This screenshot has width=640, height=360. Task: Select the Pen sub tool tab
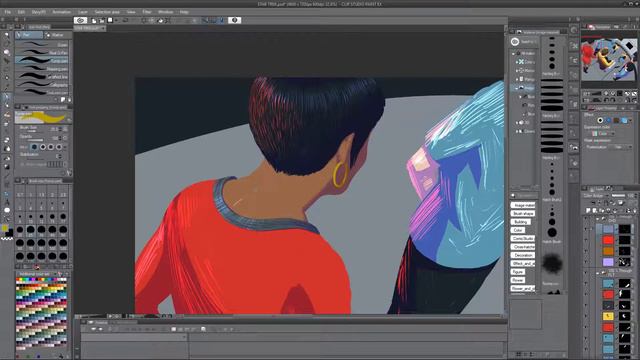coord(29,35)
